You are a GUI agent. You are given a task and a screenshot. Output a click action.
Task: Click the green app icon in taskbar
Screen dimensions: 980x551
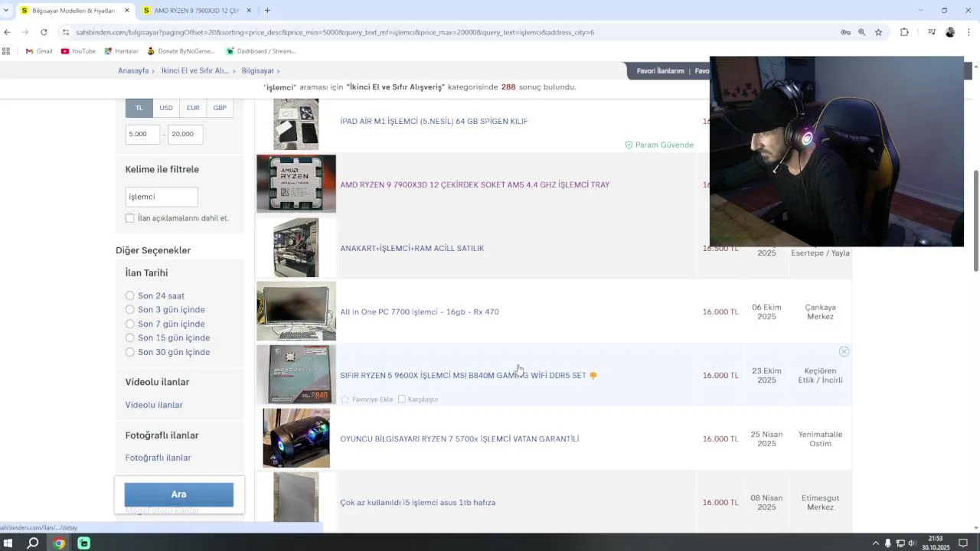pos(84,543)
